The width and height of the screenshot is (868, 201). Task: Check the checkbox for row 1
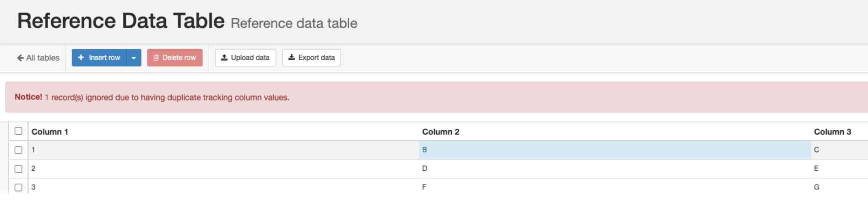click(x=18, y=150)
